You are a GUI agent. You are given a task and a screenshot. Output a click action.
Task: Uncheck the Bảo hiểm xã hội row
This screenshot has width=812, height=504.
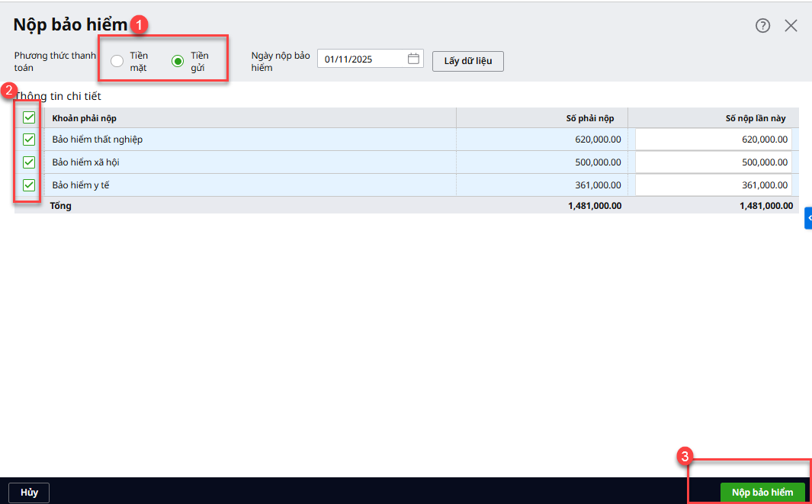[x=29, y=162]
